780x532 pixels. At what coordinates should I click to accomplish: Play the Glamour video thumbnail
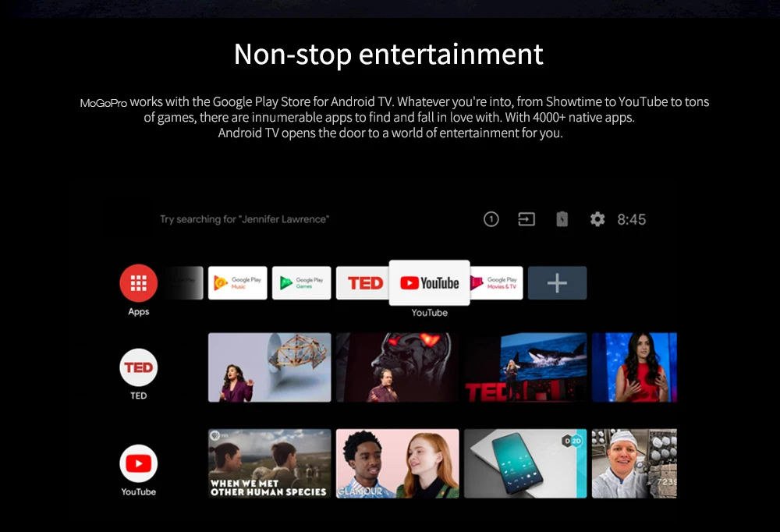[398, 463]
